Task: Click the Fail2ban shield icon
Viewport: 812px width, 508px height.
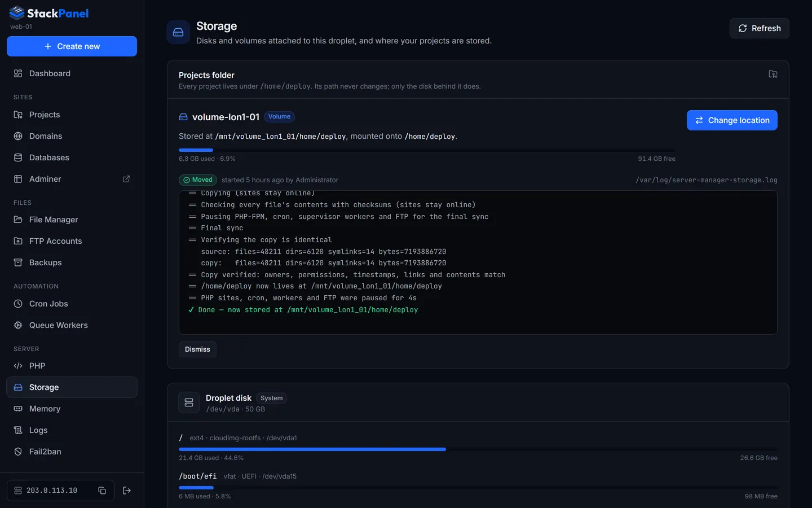Action: pyautogui.click(x=18, y=452)
